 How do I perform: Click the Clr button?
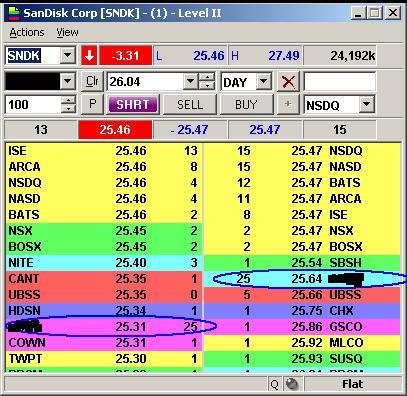pos(92,81)
